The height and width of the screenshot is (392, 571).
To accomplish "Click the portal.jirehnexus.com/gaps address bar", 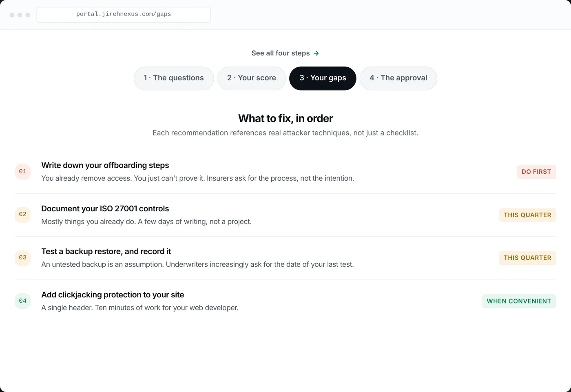I will (x=124, y=14).
